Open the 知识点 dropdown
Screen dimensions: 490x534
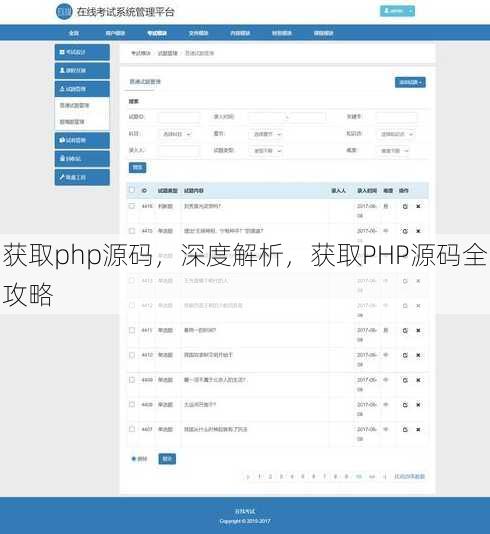[x=395, y=134]
